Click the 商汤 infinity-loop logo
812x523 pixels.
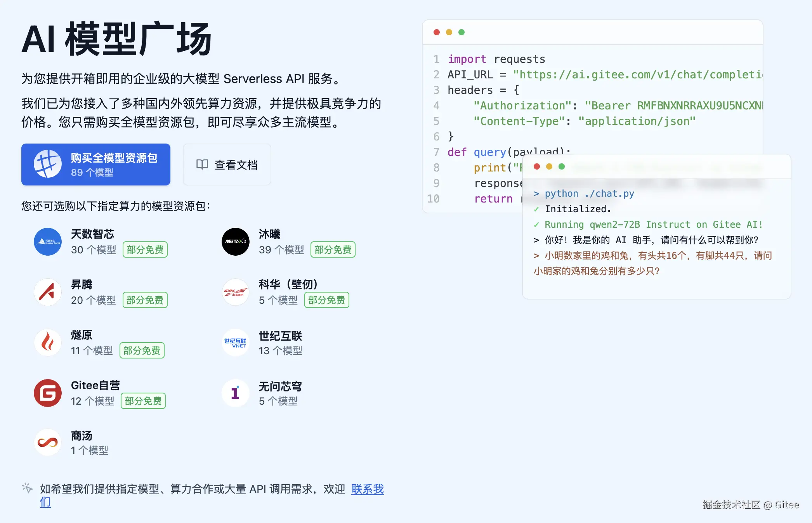coord(47,442)
